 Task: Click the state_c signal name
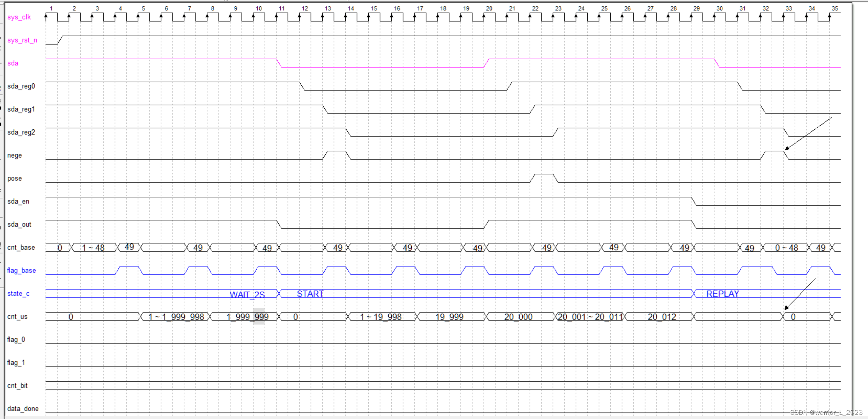point(18,293)
